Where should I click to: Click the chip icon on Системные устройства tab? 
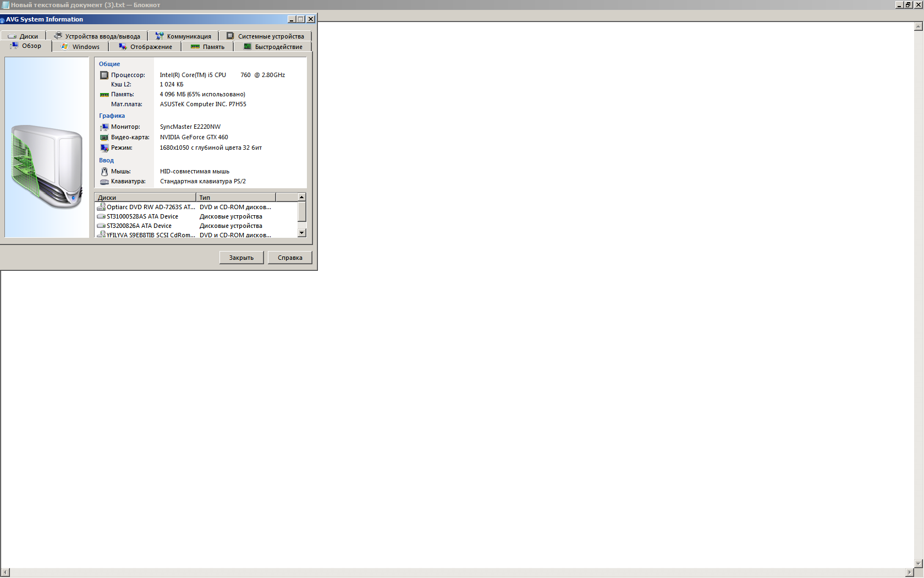tap(230, 36)
